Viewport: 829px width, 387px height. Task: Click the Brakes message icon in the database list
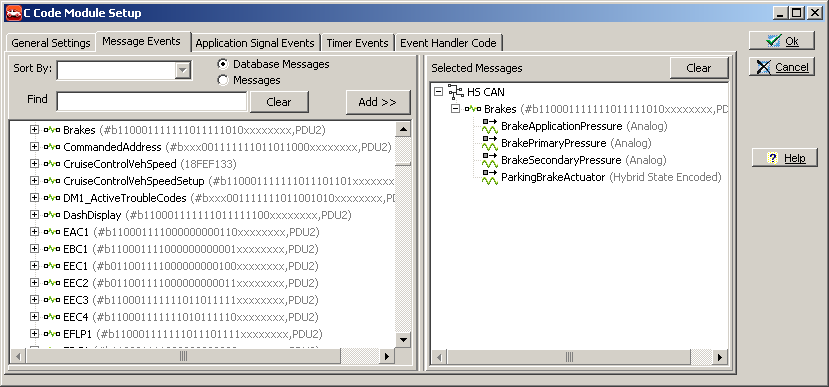[52, 130]
